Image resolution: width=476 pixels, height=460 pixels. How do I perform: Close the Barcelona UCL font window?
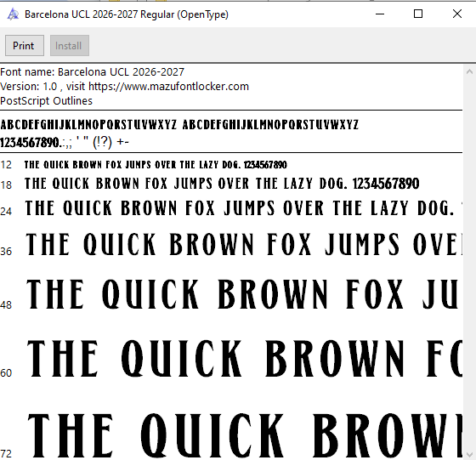coord(457,14)
